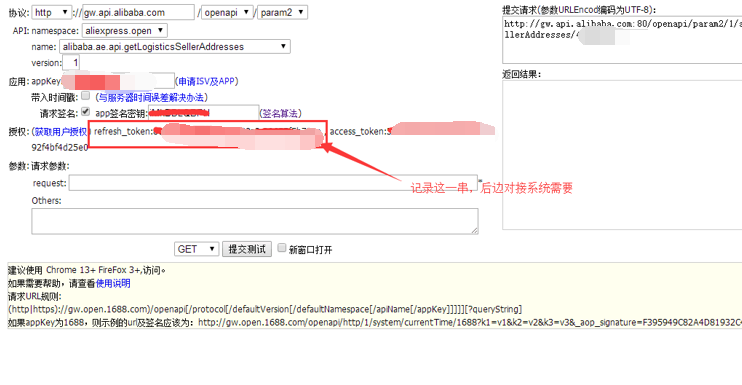
Task: Open the GET method dropdown
Action: (x=197, y=249)
